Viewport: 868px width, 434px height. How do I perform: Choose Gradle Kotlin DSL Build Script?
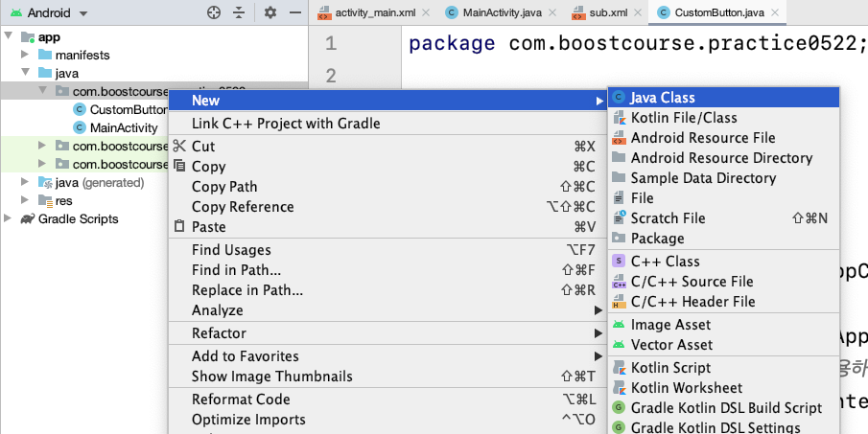click(723, 408)
